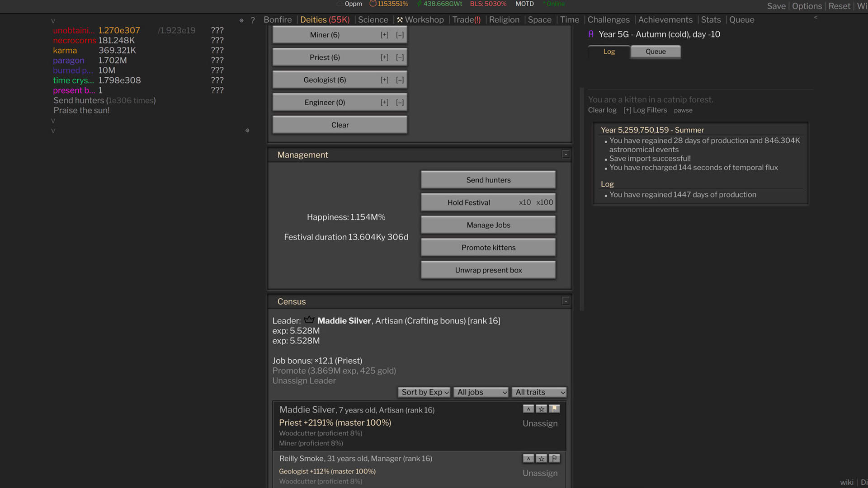This screenshot has width=868, height=488.
Task: Switch log panel to Queue tab
Action: tap(656, 52)
